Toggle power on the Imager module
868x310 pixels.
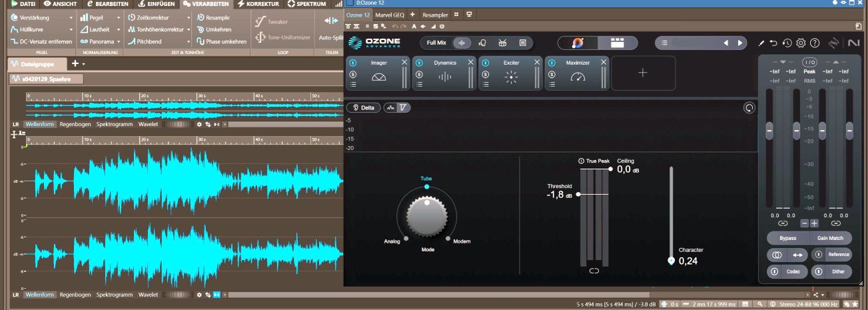point(353,62)
